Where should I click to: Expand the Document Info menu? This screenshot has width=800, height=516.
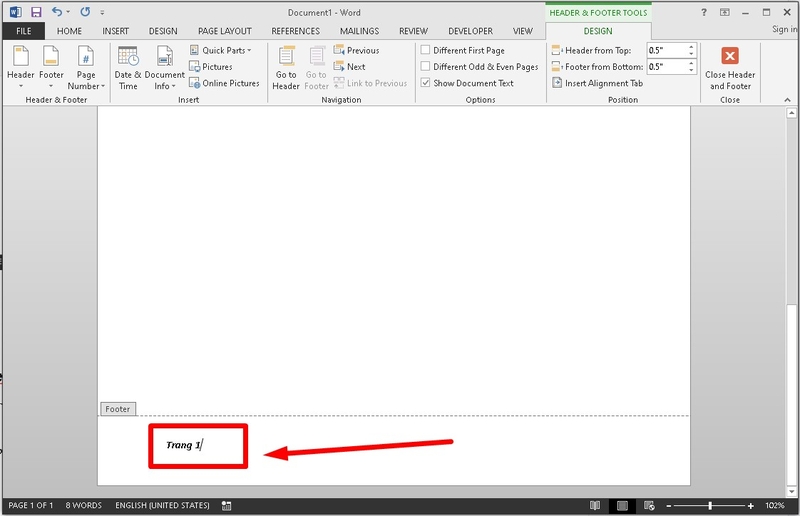tap(164, 68)
